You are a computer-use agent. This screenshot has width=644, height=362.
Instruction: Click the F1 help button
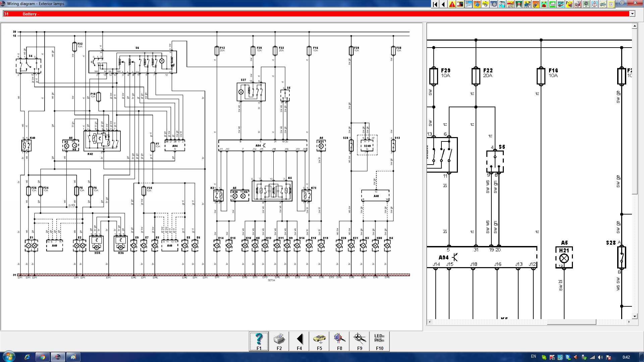(x=259, y=342)
